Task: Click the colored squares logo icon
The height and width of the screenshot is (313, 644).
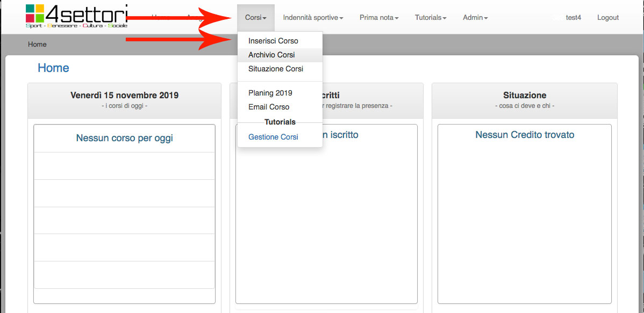Action: point(34,13)
